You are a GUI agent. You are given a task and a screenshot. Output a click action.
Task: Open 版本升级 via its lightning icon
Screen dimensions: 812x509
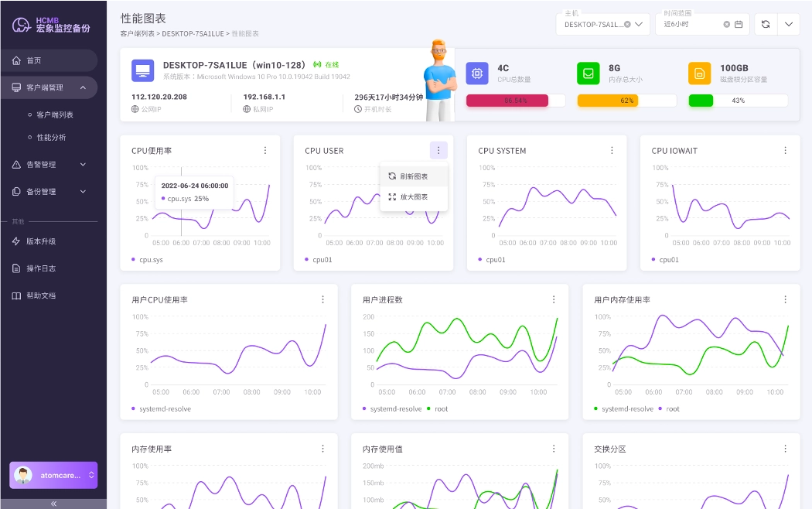pyautogui.click(x=16, y=241)
